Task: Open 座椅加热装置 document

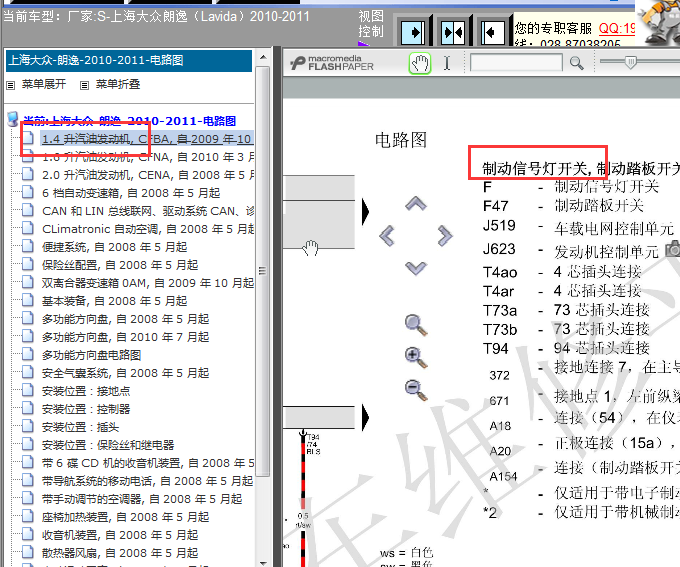Action: [125, 517]
